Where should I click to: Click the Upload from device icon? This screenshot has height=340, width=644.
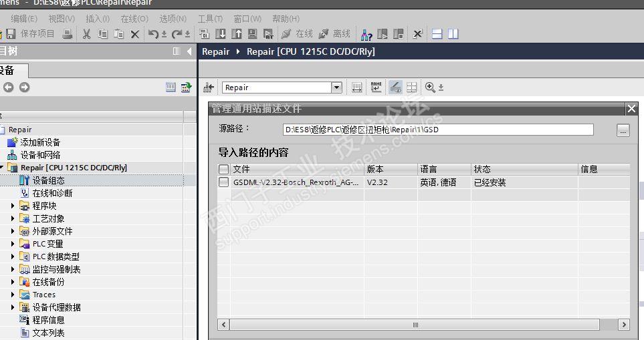click(x=237, y=34)
